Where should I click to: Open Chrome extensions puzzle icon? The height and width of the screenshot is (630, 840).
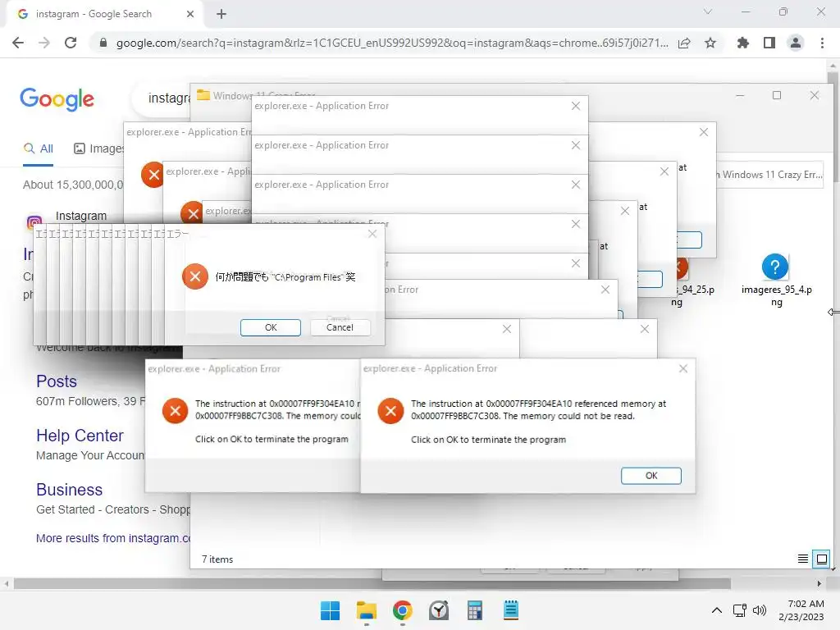point(743,43)
